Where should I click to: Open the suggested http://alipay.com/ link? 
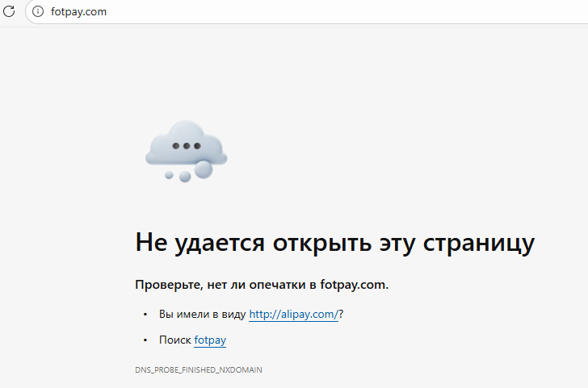coord(294,314)
